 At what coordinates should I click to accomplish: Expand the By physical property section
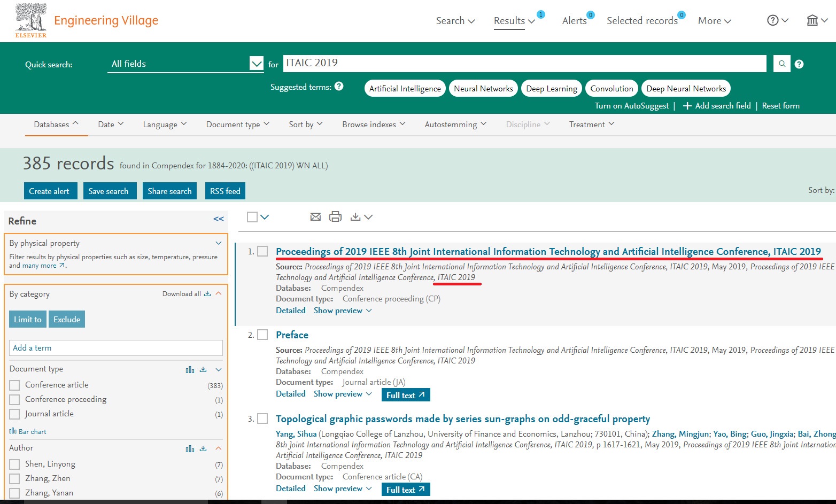[x=219, y=243]
